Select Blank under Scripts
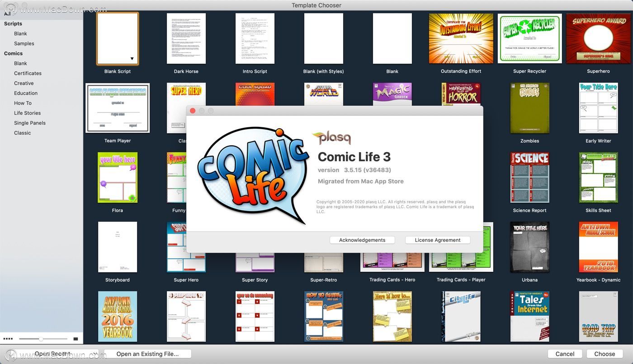Viewport: 633px width, 364px height. pos(20,33)
